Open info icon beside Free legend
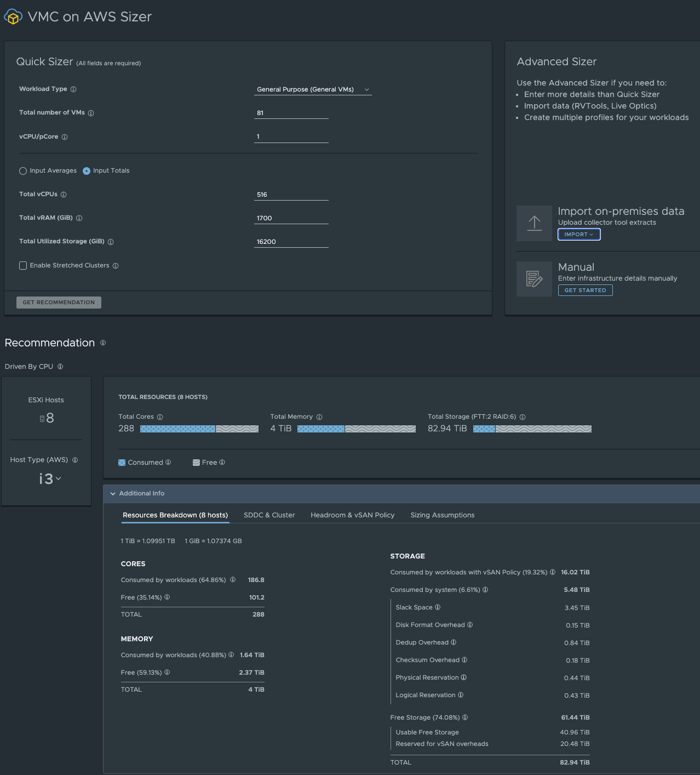Viewport: 700px width, 775px height. tap(222, 462)
